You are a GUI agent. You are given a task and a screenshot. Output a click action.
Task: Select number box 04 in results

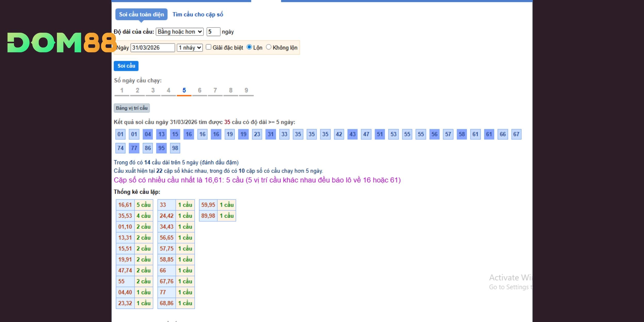[148, 134]
